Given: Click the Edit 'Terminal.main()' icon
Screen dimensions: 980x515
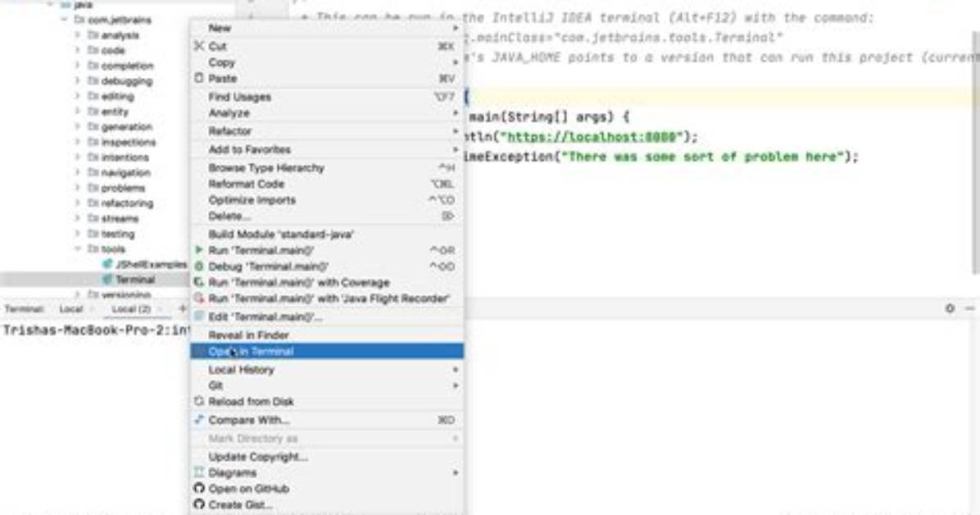Looking at the screenshot, I should (x=199, y=317).
